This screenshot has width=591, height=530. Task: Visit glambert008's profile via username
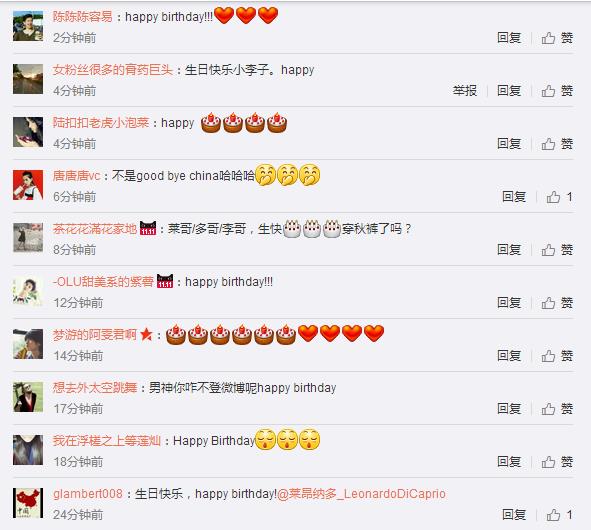88,494
